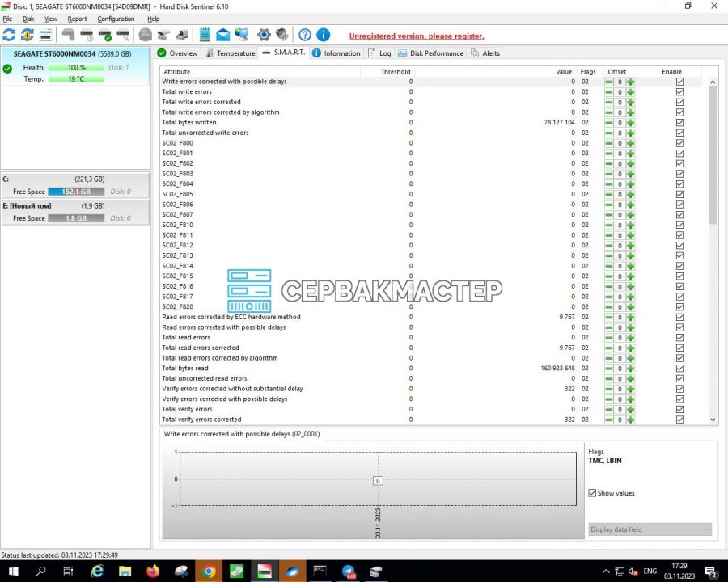728x582 pixels.
Task: Click the disk with magnifier toolbar icon
Action: click(x=124, y=35)
